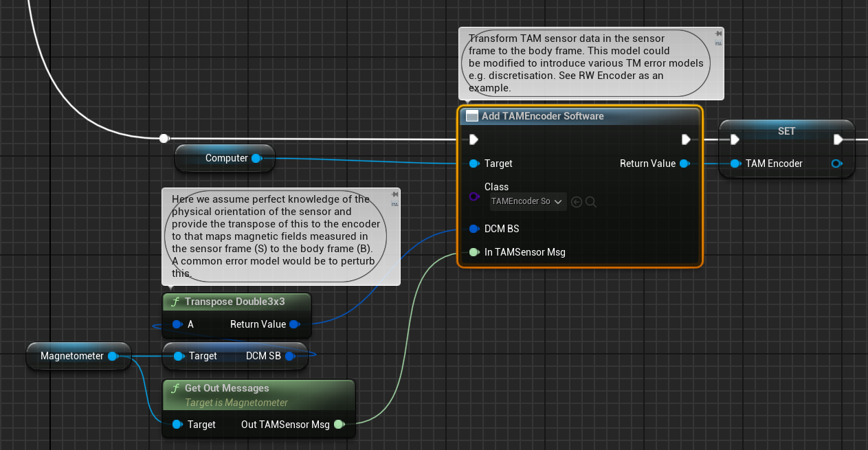Click the Return Value pin on Transpose Double3x3
This screenshot has width=868, height=450.
(294, 324)
